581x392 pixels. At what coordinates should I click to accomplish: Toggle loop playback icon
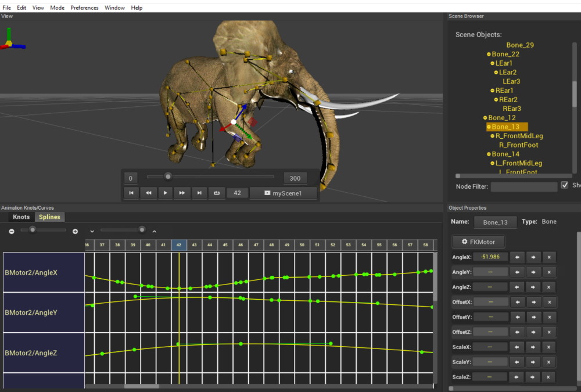pos(217,193)
